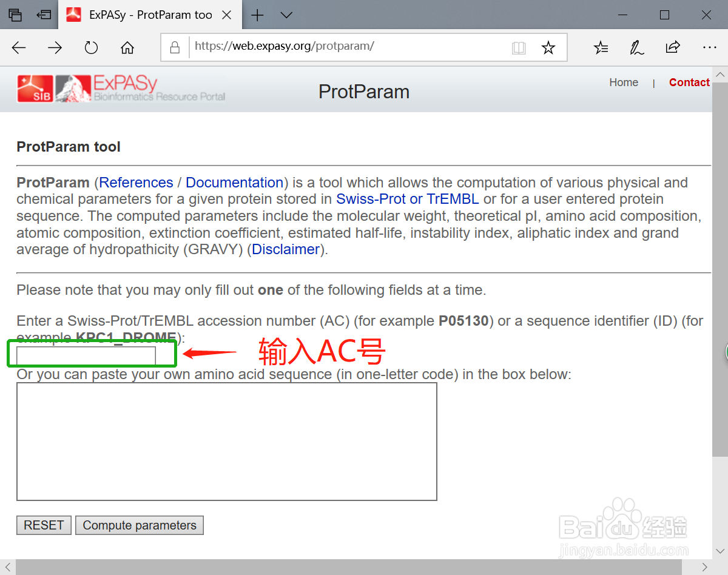Viewport: 728px width, 575px height.
Task: Click the example accession P05130
Action: pyautogui.click(x=463, y=321)
